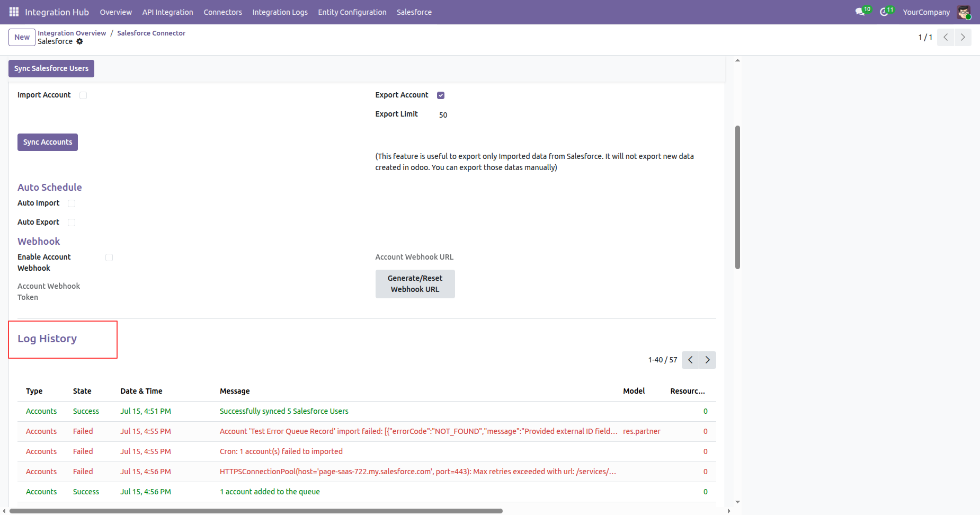Viewport: 980px width, 515px height.
Task: Click Sync Salesforce Users button
Action: coord(51,68)
